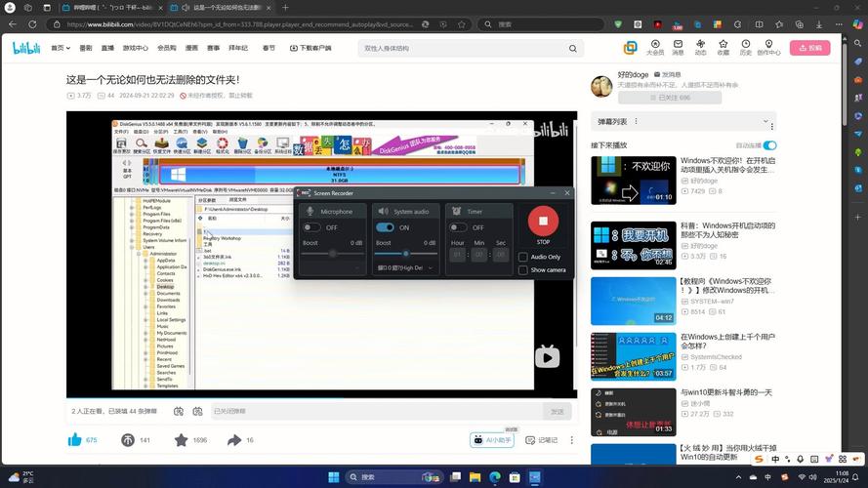
Task: Open the 弹幕列表 three-dot options
Action: coord(636,121)
